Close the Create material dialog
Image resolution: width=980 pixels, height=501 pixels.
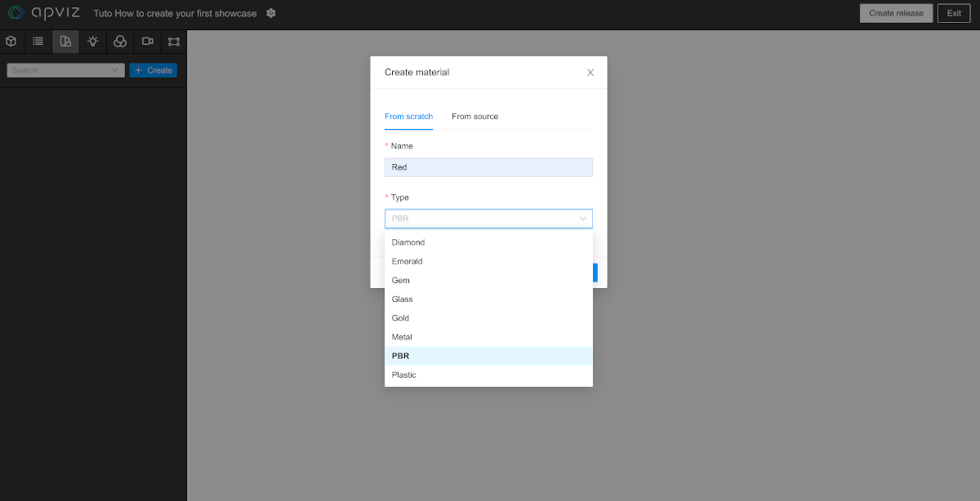coord(590,73)
